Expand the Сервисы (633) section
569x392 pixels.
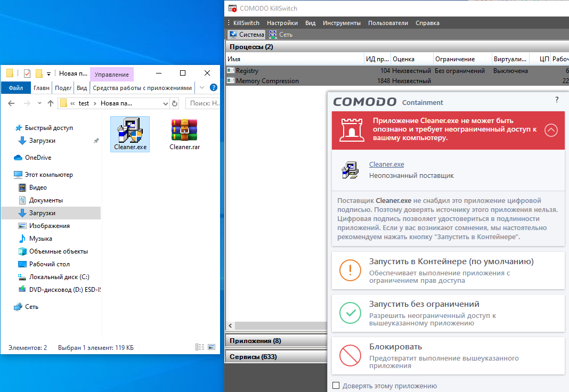pos(276,356)
